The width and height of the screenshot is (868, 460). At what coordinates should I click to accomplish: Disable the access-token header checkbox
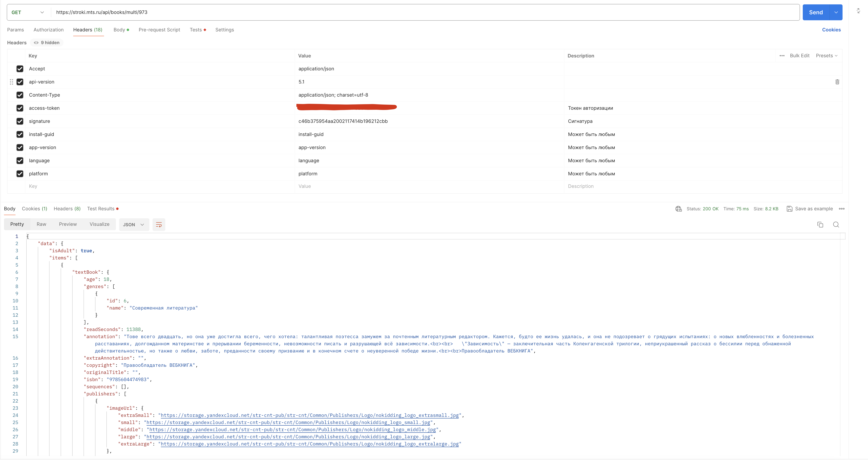click(x=20, y=108)
